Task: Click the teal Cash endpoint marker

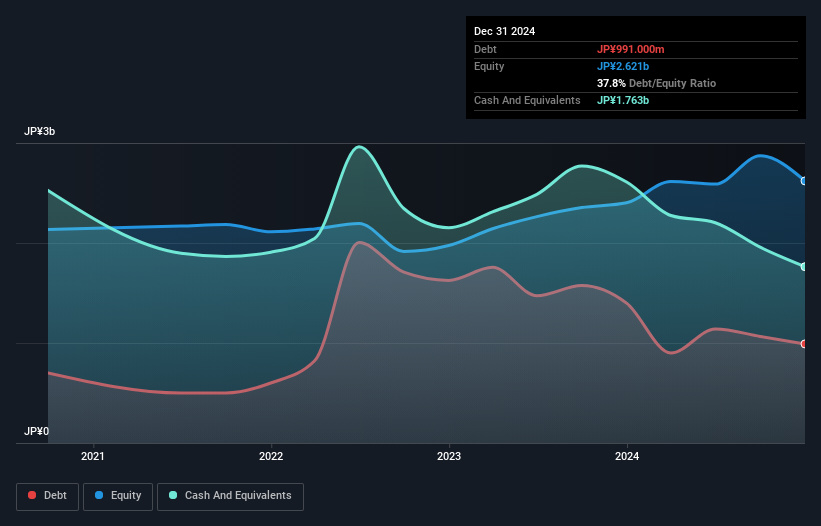Action: coord(804,267)
